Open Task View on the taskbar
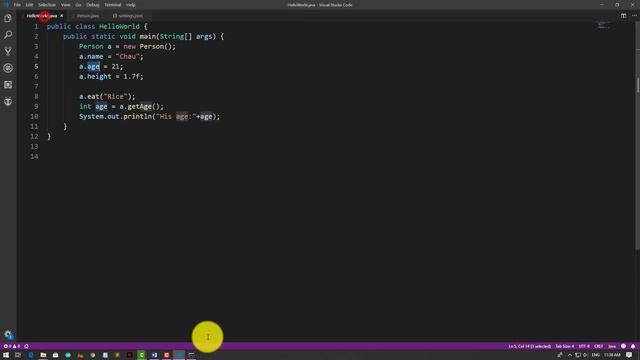The image size is (640, 360). click(18, 355)
